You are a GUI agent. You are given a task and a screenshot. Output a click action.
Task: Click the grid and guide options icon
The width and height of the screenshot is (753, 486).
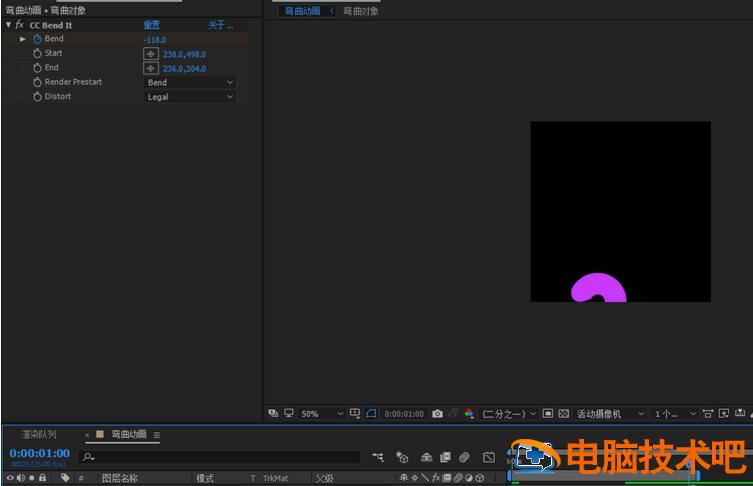[355, 413]
